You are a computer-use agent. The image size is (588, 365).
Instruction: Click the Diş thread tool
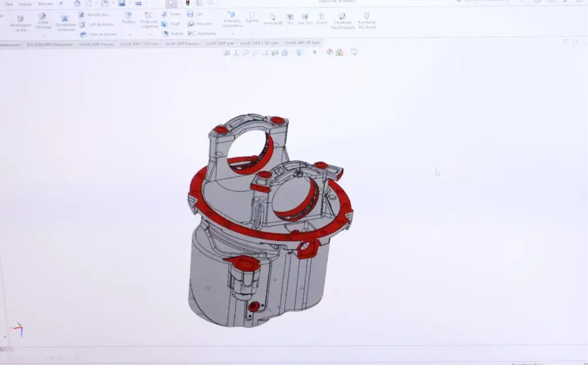pyautogui.click(x=290, y=19)
